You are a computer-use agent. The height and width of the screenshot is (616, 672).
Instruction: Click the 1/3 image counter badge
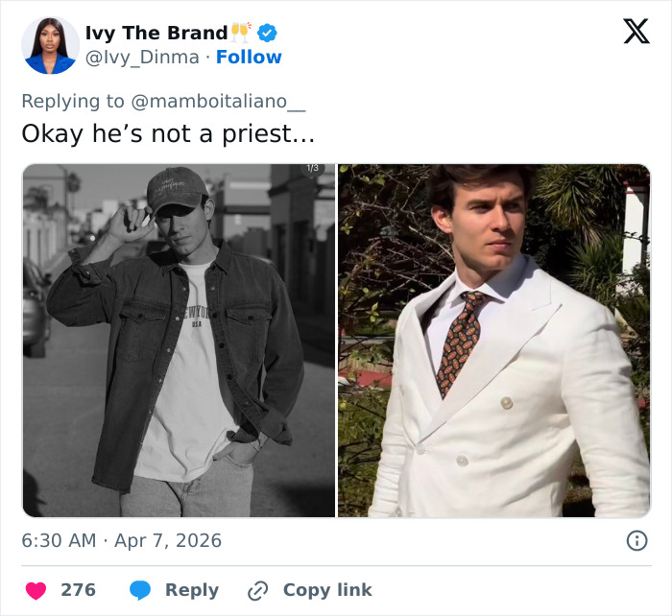[312, 169]
